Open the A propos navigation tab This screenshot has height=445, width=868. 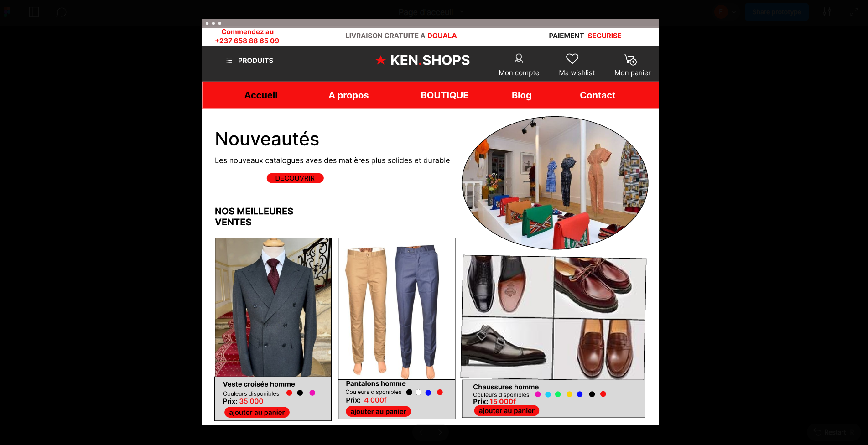point(348,95)
